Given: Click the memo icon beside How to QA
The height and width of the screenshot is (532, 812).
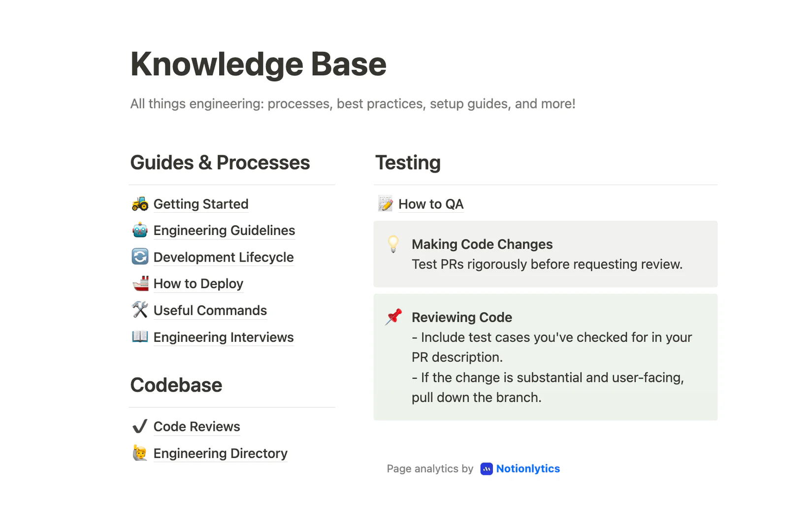Looking at the screenshot, I should click(386, 203).
